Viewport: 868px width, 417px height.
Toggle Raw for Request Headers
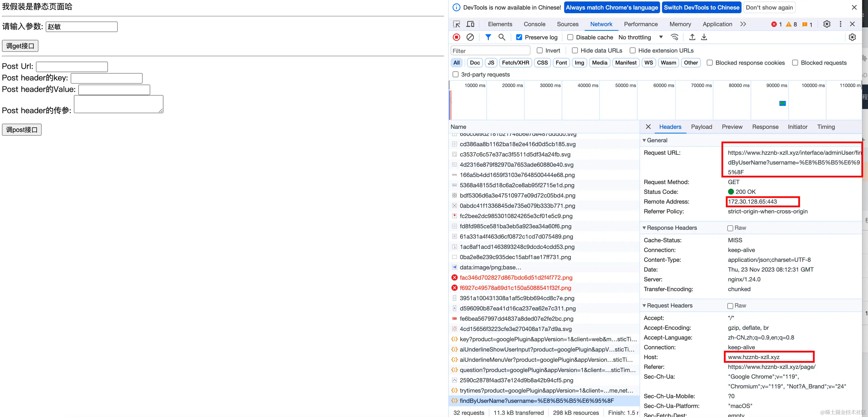click(730, 306)
